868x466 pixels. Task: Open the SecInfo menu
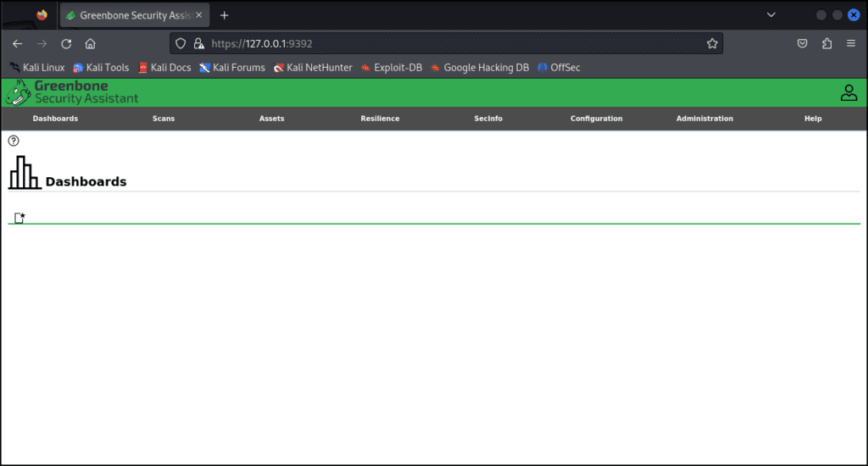pyautogui.click(x=488, y=119)
